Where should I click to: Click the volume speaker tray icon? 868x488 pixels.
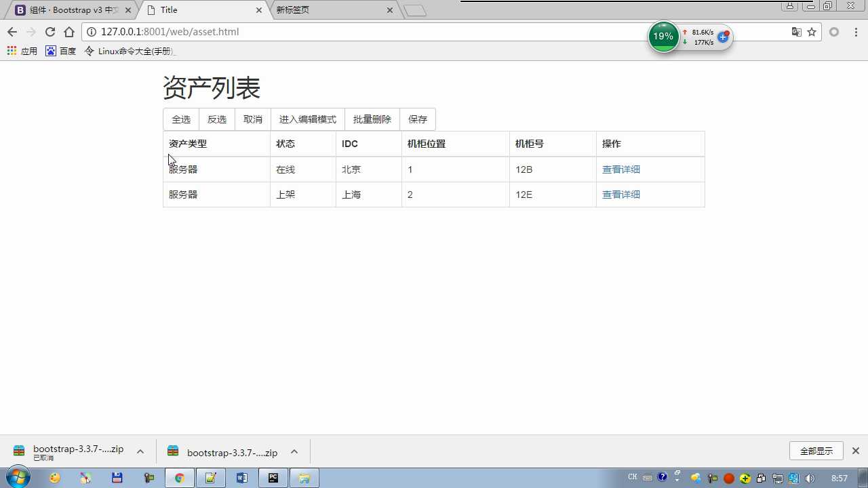[x=810, y=478]
